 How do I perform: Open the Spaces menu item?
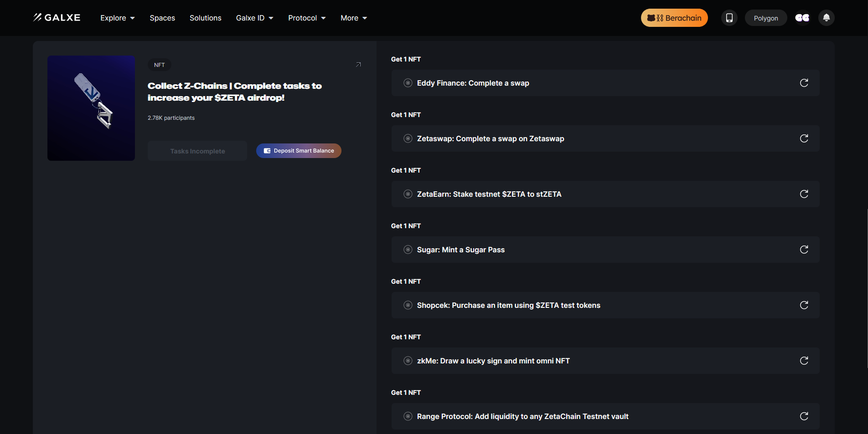[162, 18]
